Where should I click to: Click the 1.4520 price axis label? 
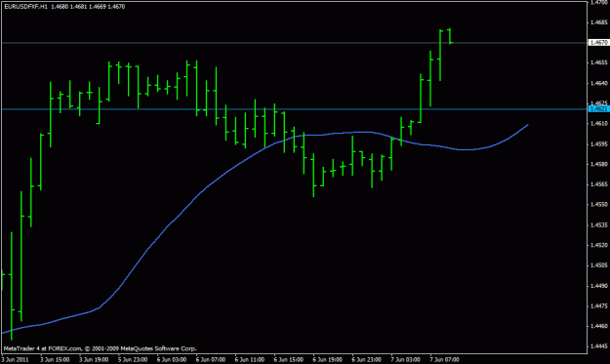598,245
